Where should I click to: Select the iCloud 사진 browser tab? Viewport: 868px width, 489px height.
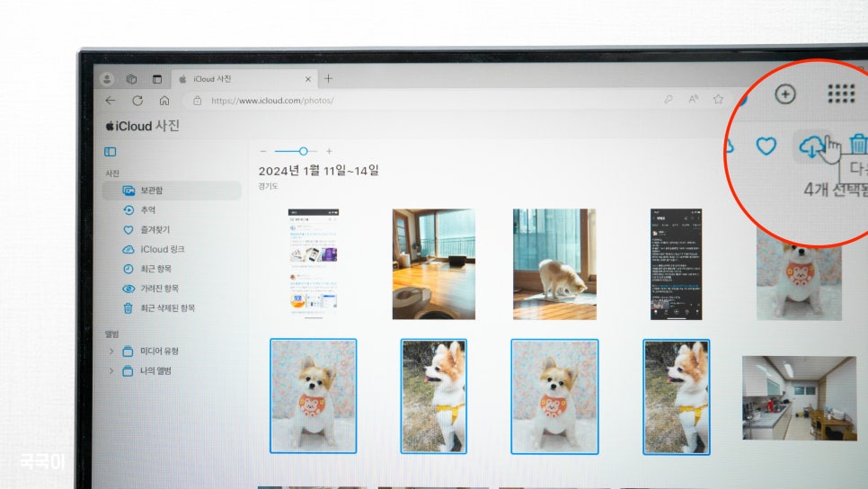(244, 79)
